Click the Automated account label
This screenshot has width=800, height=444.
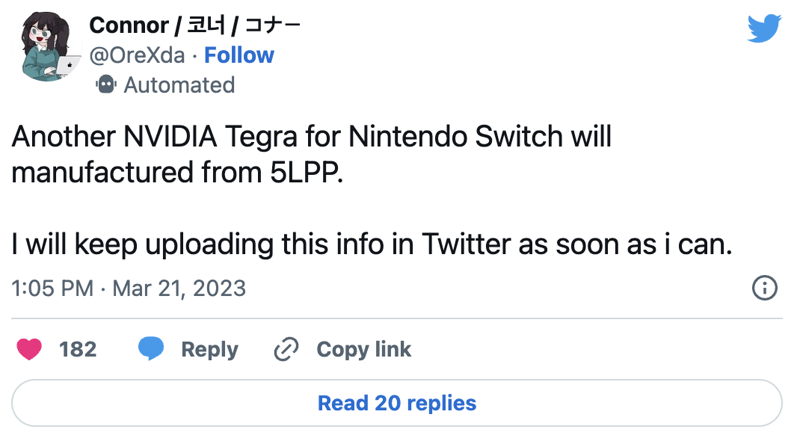coord(179,85)
